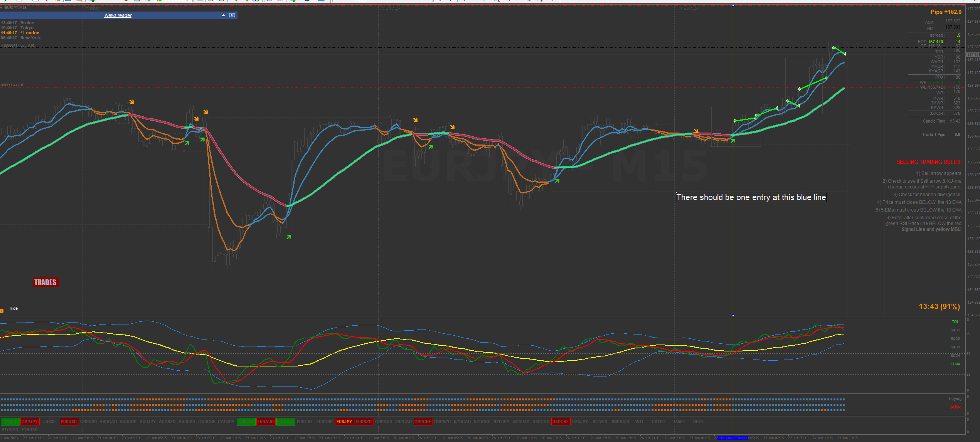Click the #89996417 buy 0.01 order line label
Screen dimensions: 980x442
click(x=18, y=45)
